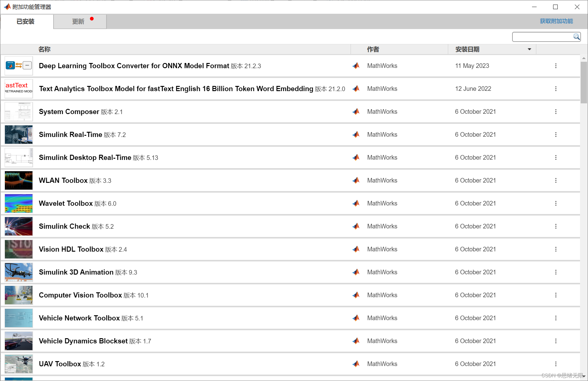Image resolution: width=588 pixels, height=381 pixels.
Task: Open options menu for Simulink Check
Action: pyautogui.click(x=556, y=226)
